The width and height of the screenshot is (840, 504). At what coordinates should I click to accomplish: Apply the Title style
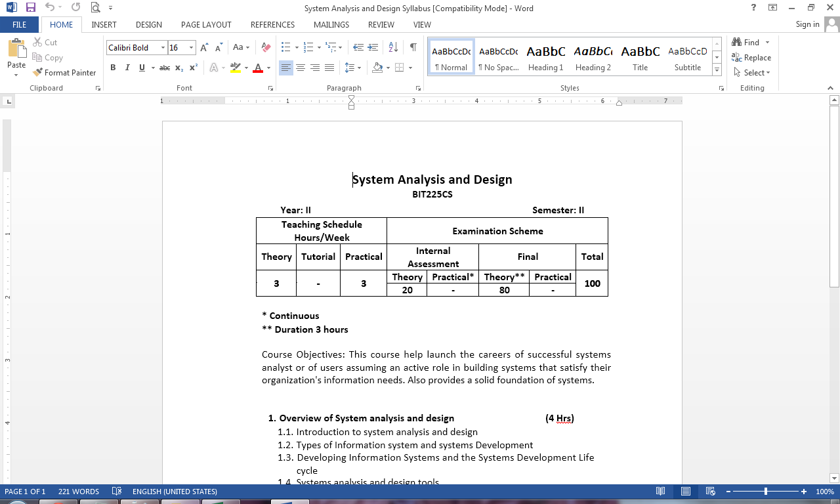point(640,58)
